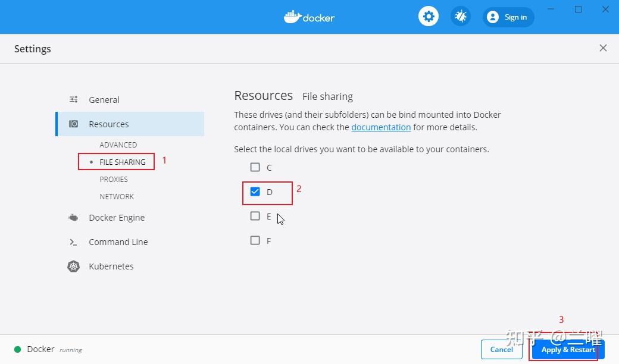Switch to the PROXIES section
The image size is (619, 364).
[x=114, y=179]
